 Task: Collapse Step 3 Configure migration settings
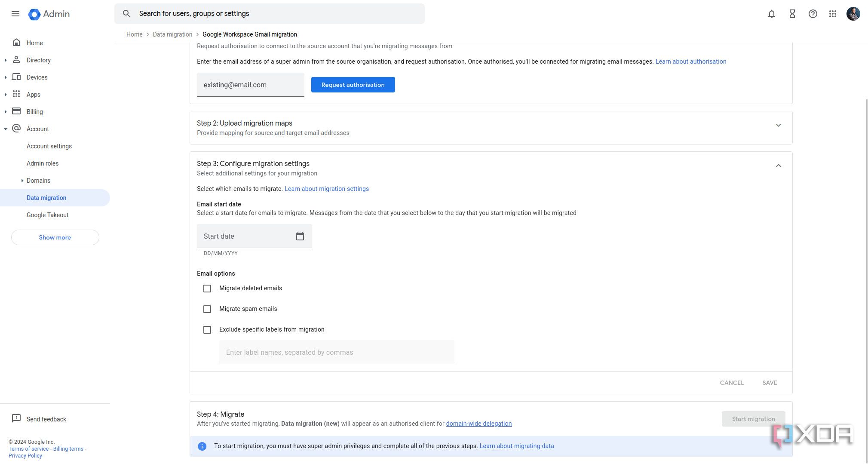click(x=778, y=166)
